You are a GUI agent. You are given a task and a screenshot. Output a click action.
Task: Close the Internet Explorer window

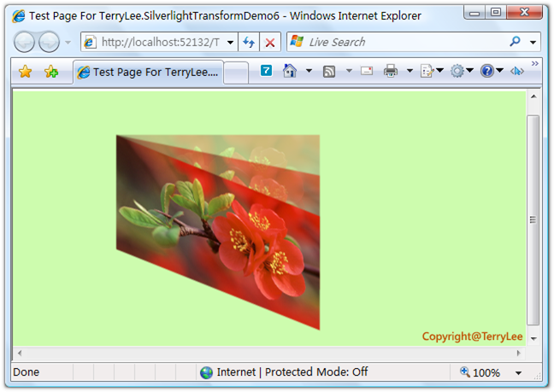(x=524, y=13)
